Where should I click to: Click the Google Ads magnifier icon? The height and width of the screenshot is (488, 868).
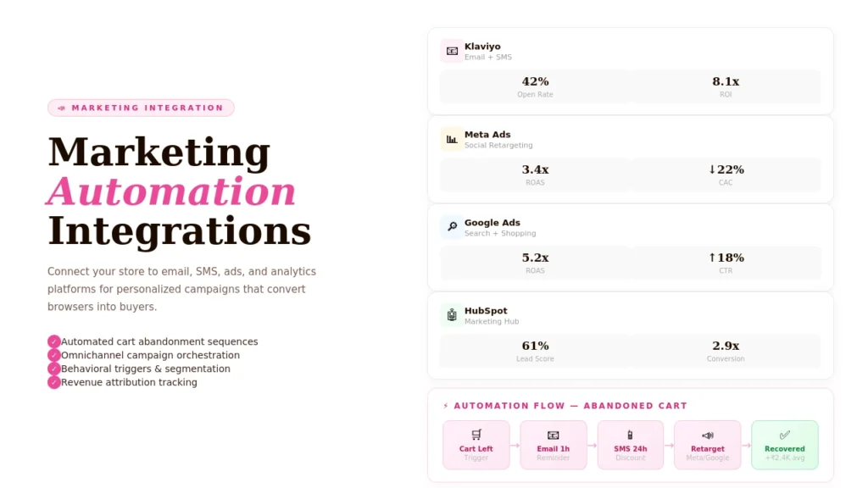(x=451, y=227)
